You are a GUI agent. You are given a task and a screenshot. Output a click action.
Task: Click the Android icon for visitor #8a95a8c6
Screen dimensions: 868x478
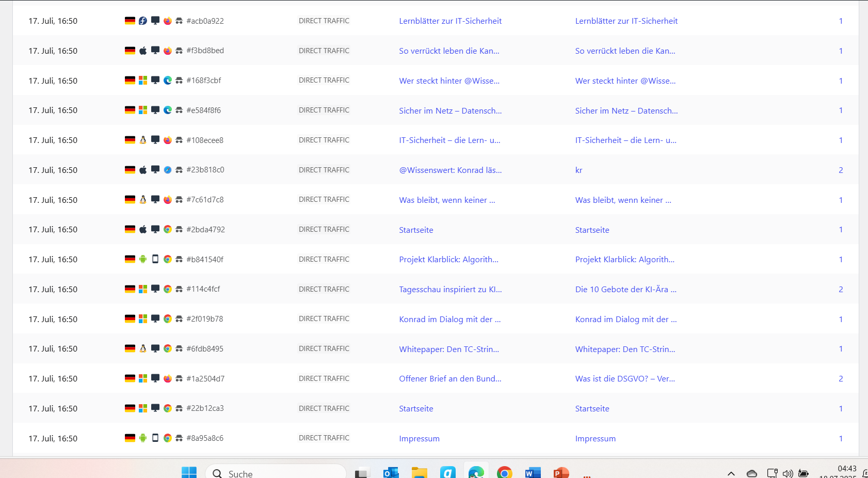[x=143, y=438]
